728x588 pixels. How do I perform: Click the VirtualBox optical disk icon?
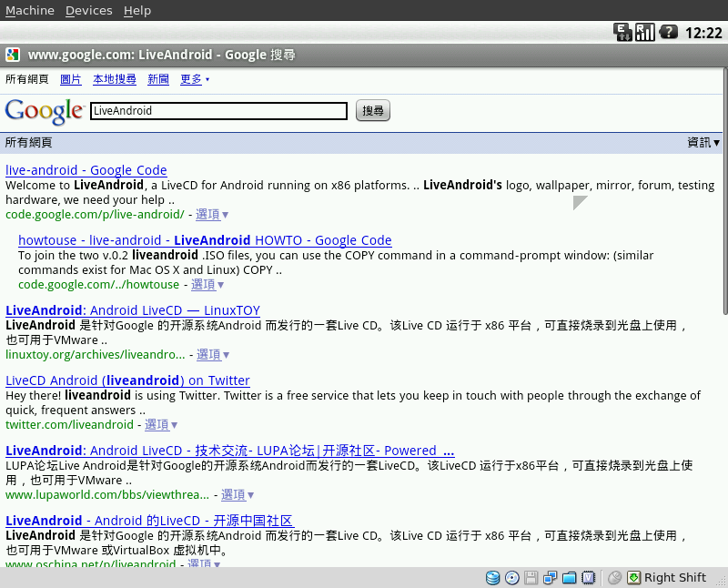[x=511, y=577]
